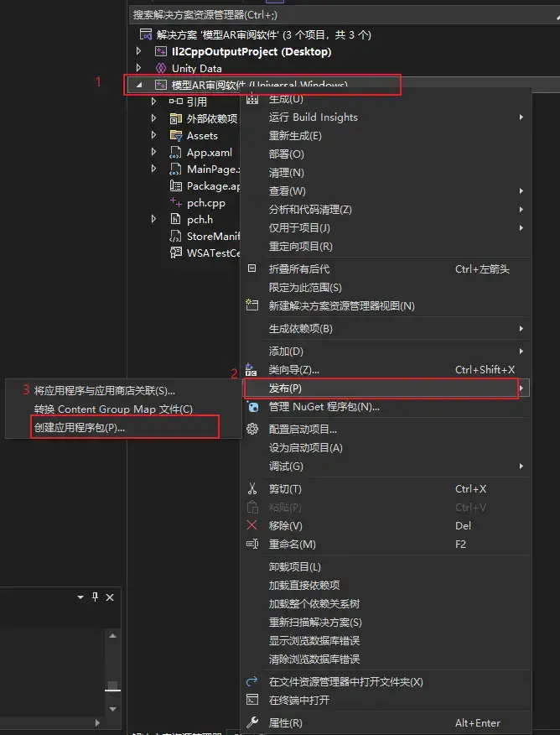The image size is (560, 735).
Task: Click the rename icon beside 重命名
Action: [x=251, y=544]
